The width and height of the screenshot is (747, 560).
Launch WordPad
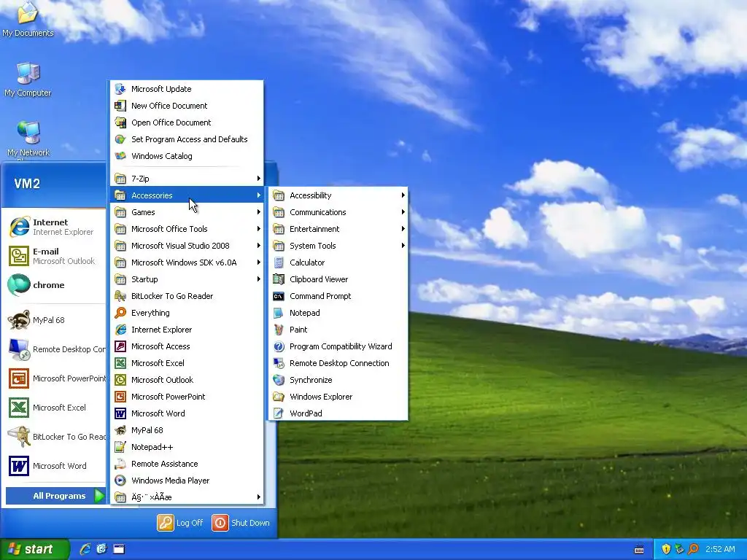[x=338, y=413]
